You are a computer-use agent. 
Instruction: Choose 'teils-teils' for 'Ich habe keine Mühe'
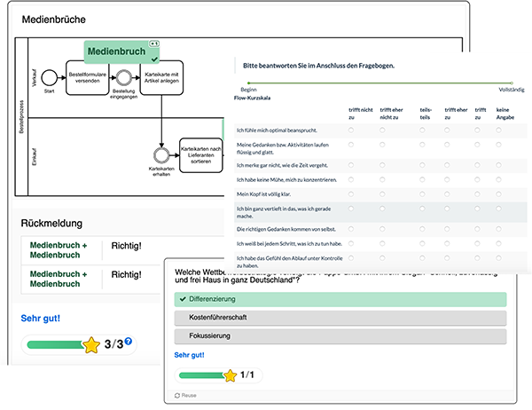[x=422, y=179]
